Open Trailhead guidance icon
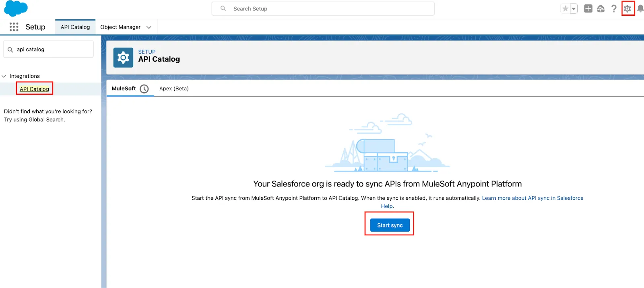 click(x=601, y=9)
